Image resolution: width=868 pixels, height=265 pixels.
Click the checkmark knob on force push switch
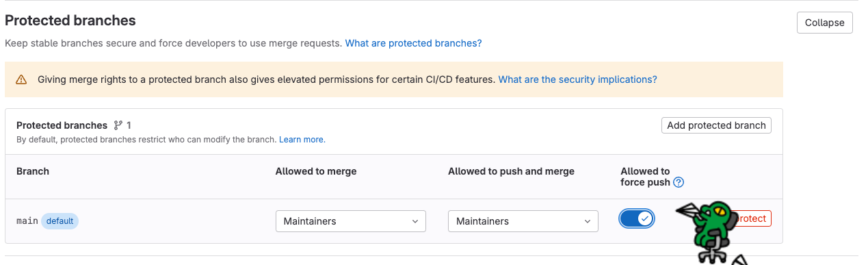coord(645,219)
